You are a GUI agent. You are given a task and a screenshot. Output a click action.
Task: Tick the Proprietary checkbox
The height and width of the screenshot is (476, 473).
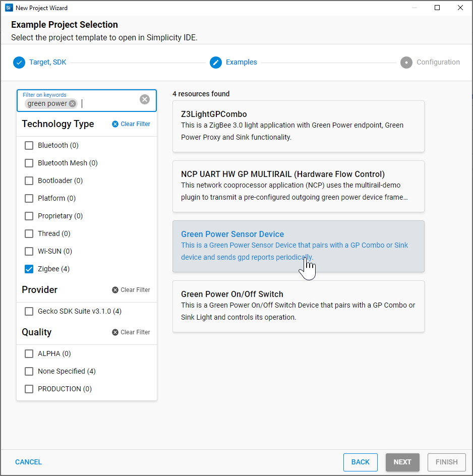[29, 216]
